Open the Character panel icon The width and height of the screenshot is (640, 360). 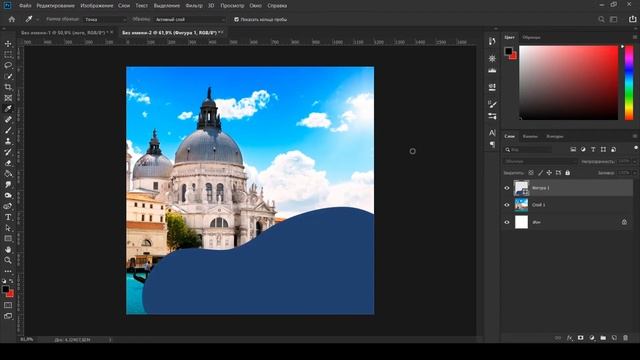point(492,133)
